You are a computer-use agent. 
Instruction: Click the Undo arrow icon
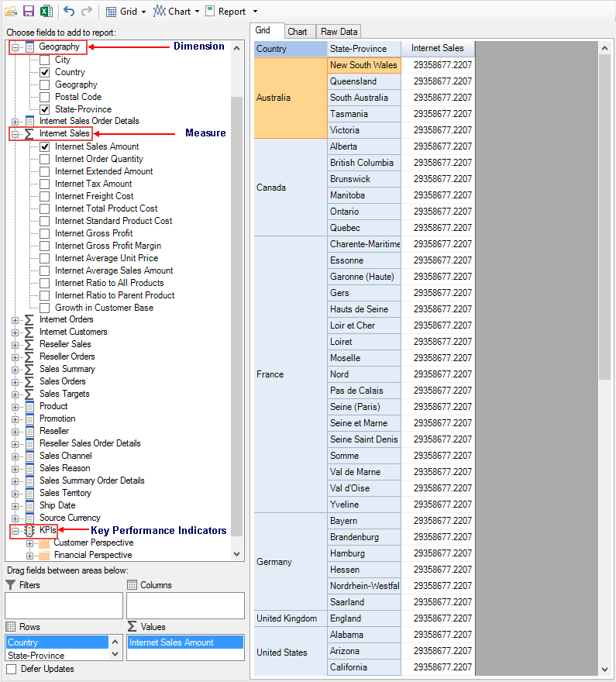pos(69,12)
